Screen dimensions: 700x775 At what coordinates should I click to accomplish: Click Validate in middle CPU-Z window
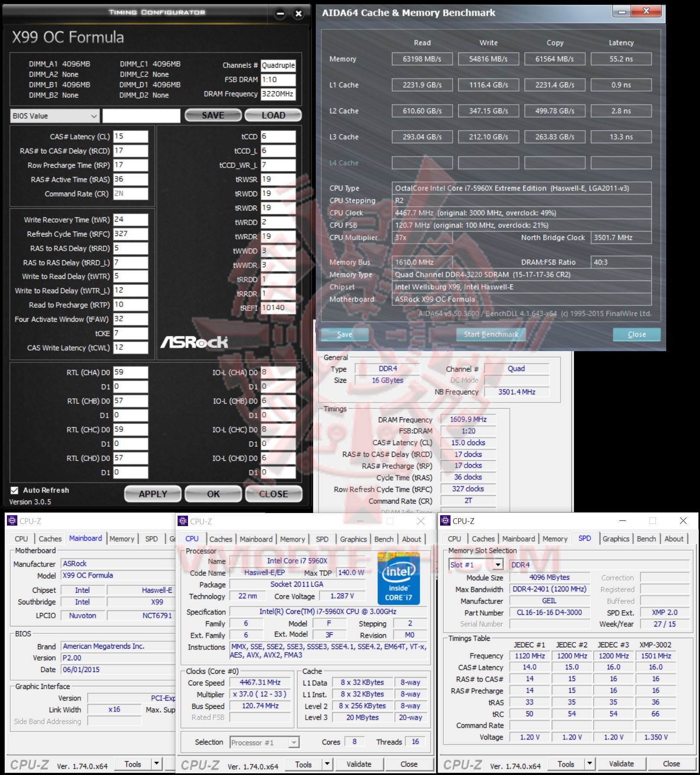click(359, 764)
